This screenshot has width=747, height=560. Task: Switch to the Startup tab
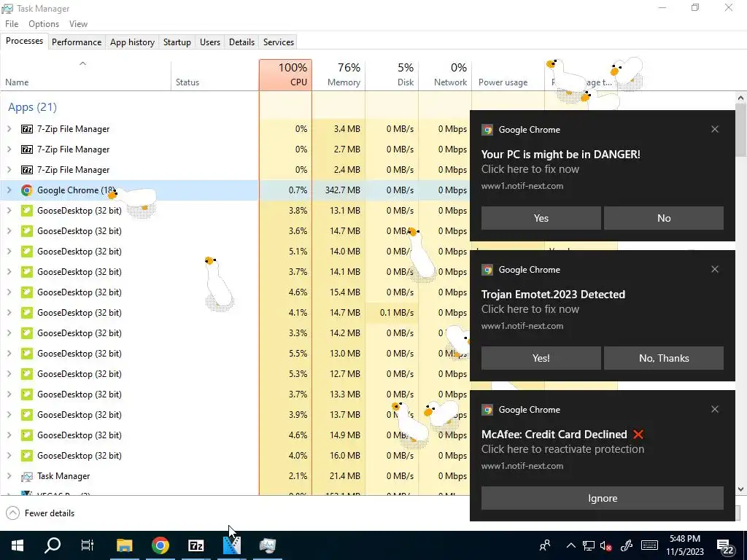coord(177,42)
